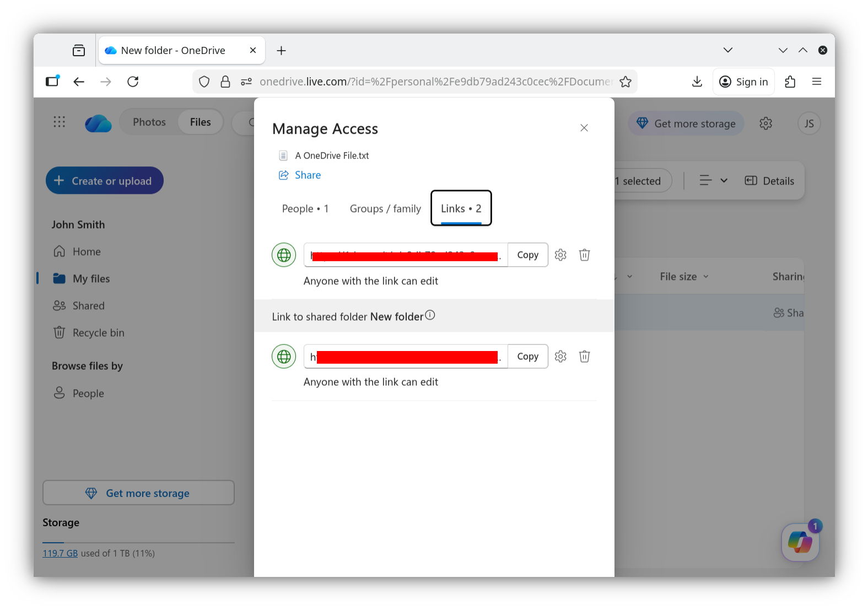868x610 pixels.
Task: Bookmark this page with the star icon
Action: tap(626, 82)
